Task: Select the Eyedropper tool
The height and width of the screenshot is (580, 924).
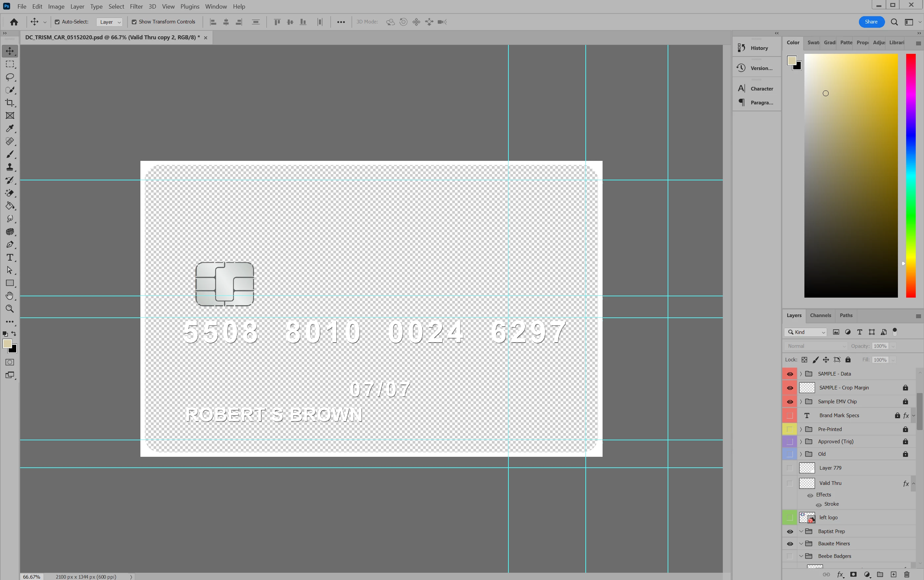Action: pos(10,128)
